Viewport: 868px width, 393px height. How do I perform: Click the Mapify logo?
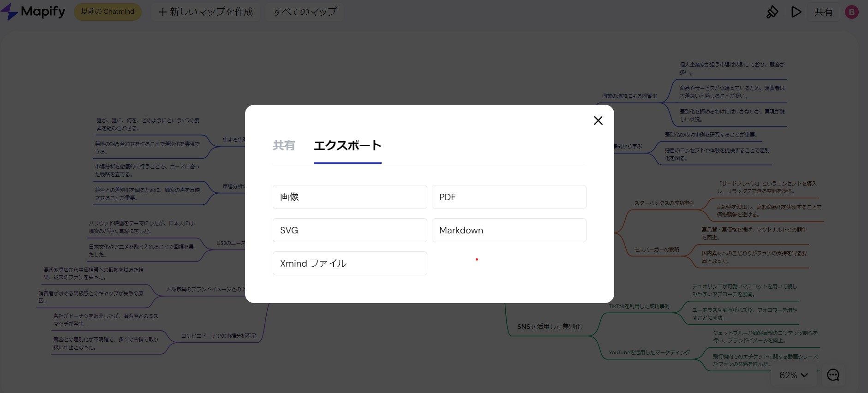pyautogui.click(x=33, y=12)
